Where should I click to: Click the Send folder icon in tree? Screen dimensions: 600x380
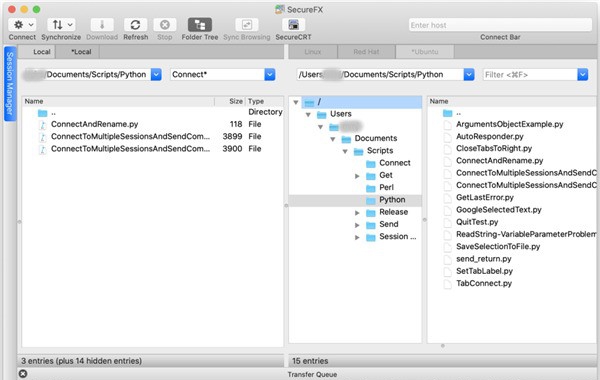pyautogui.click(x=370, y=225)
